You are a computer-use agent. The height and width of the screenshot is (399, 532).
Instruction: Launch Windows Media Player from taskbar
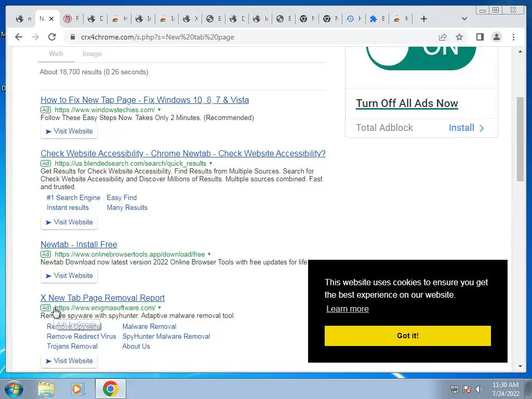pyautogui.click(x=78, y=389)
